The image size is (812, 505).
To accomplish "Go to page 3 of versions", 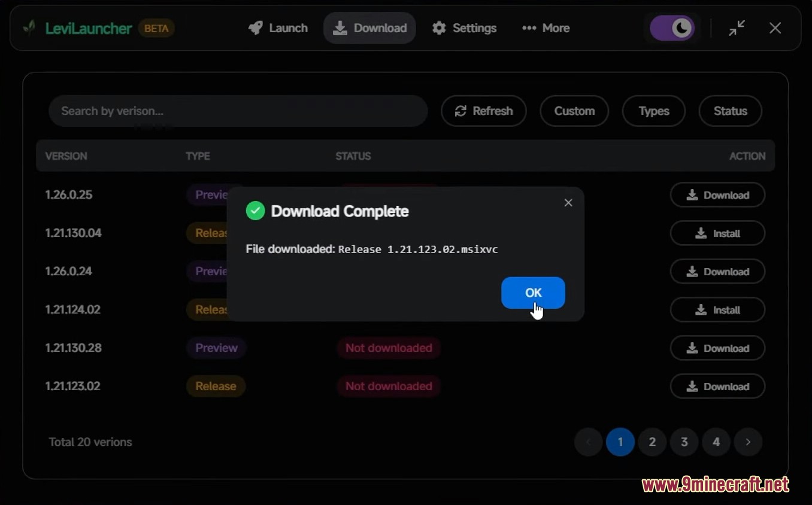I will pyautogui.click(x=684, y=442).
